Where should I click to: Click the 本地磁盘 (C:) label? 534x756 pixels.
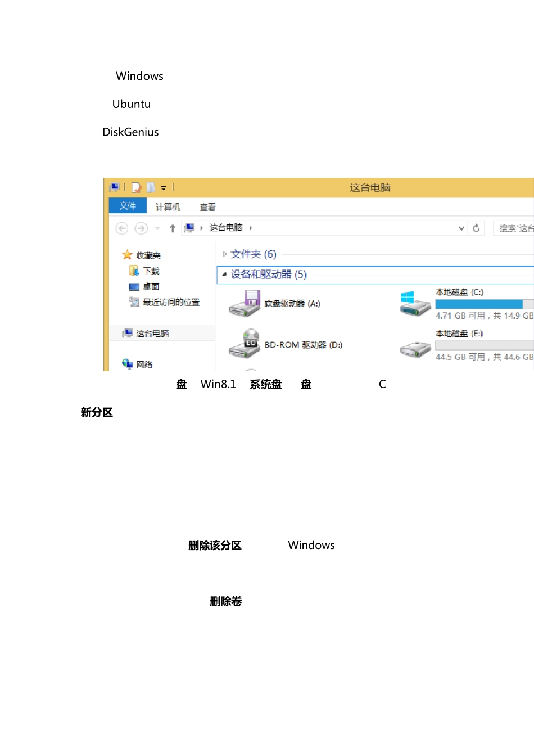coord(460,292)
